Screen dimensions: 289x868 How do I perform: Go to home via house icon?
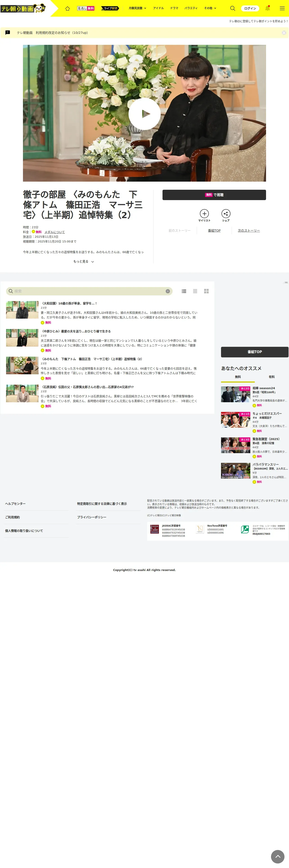coord(67,8)
